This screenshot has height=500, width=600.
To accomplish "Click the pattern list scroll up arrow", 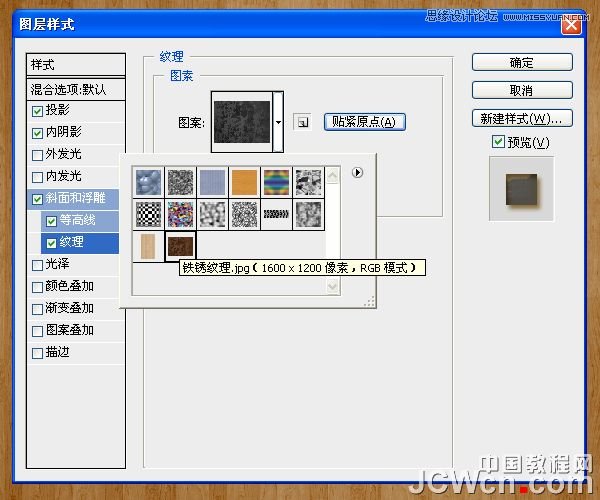I will pyautogui.click(x=333, y=176).
